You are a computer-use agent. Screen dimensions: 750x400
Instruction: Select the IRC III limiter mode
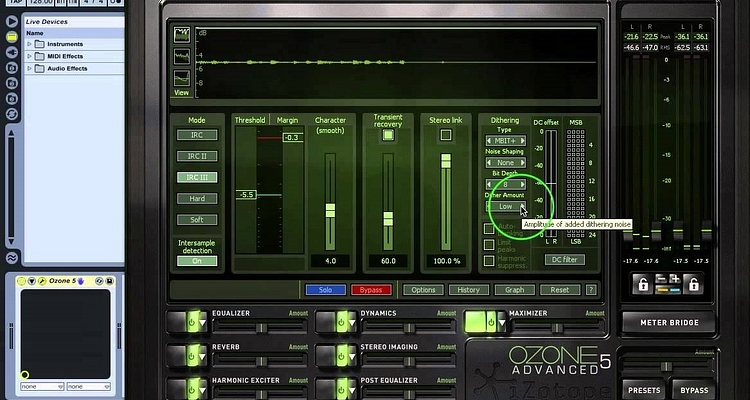[x=197, y=177]
